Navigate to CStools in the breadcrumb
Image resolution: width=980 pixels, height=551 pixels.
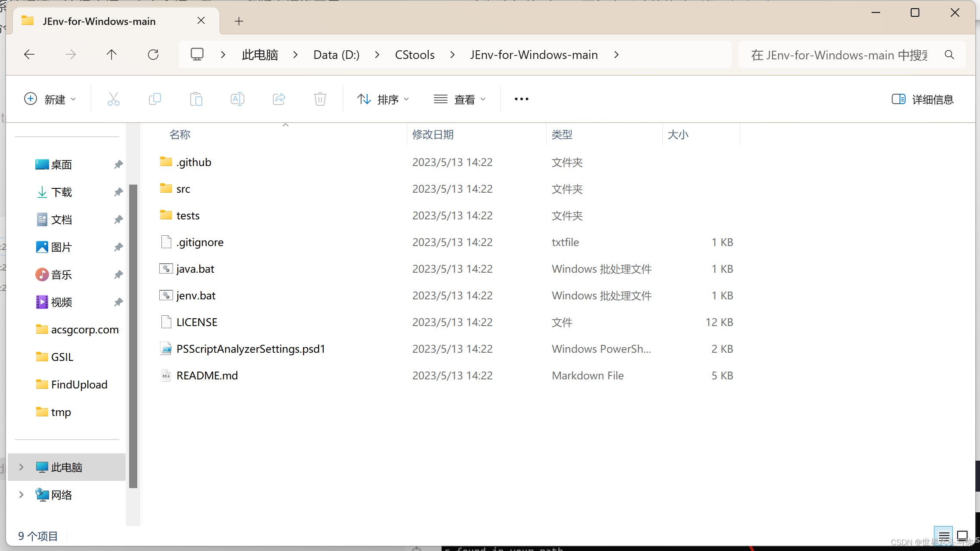click(x=414, y=54)
